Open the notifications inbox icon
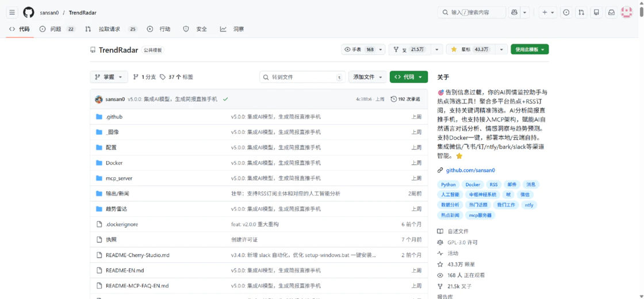Image resolution: width=644 pixels, height=299 pixels. pyautogui.click(x=612, y=12)
